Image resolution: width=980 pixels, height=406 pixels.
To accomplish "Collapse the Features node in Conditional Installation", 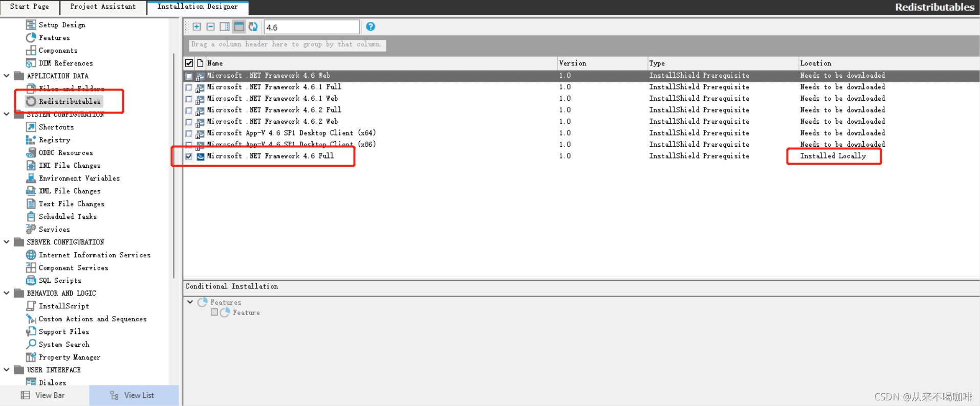I will pos(190,302).
